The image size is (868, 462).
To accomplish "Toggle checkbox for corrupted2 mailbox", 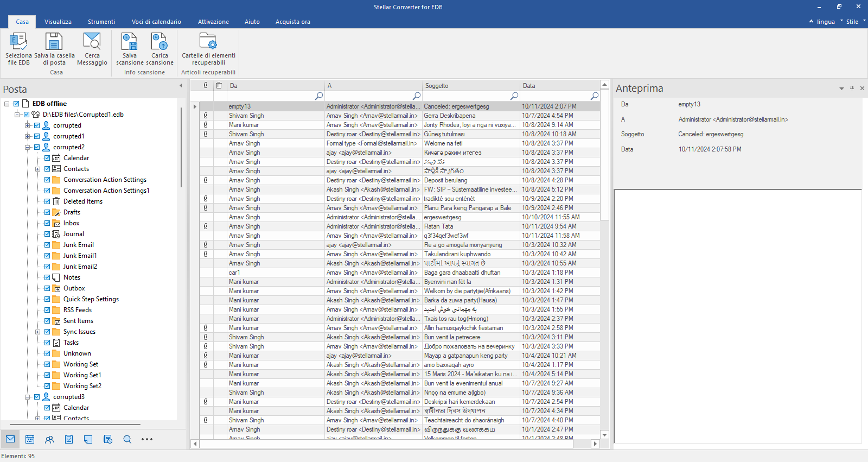I will [37, 147].
